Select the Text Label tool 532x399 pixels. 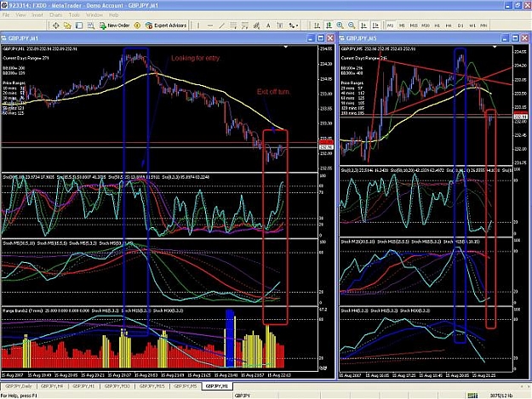coord(279,26)
